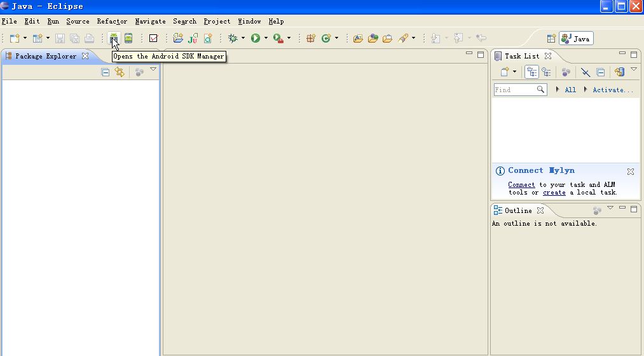Open the Window menu

click(249, 22)
